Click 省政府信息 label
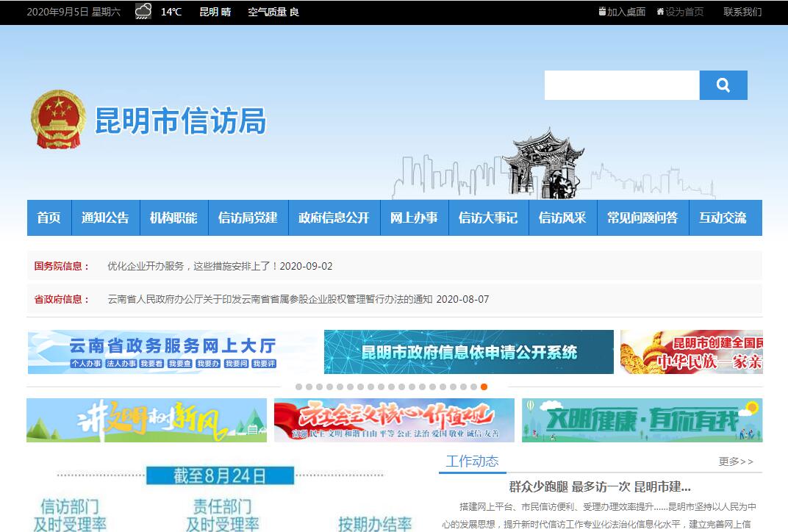 point(61,299)
